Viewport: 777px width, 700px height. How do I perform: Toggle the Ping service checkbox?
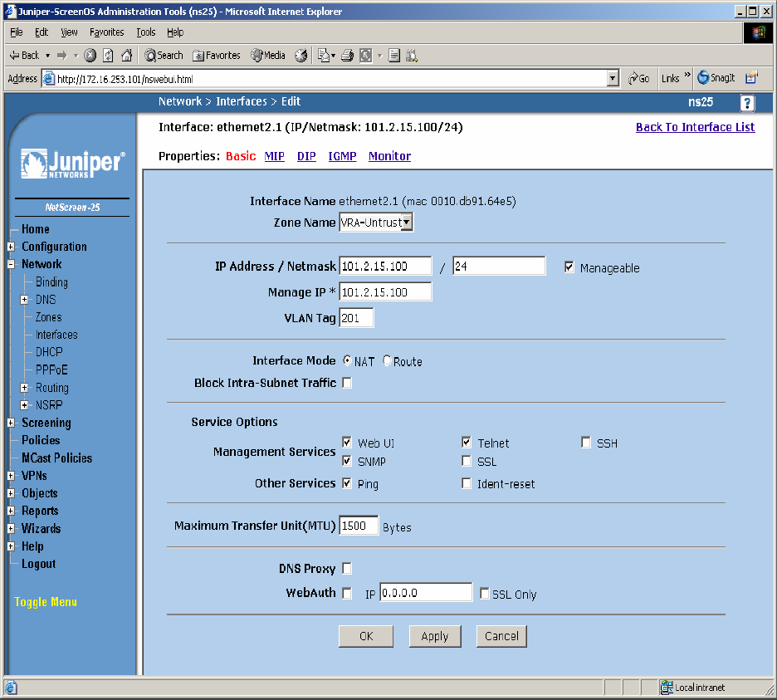347,483
